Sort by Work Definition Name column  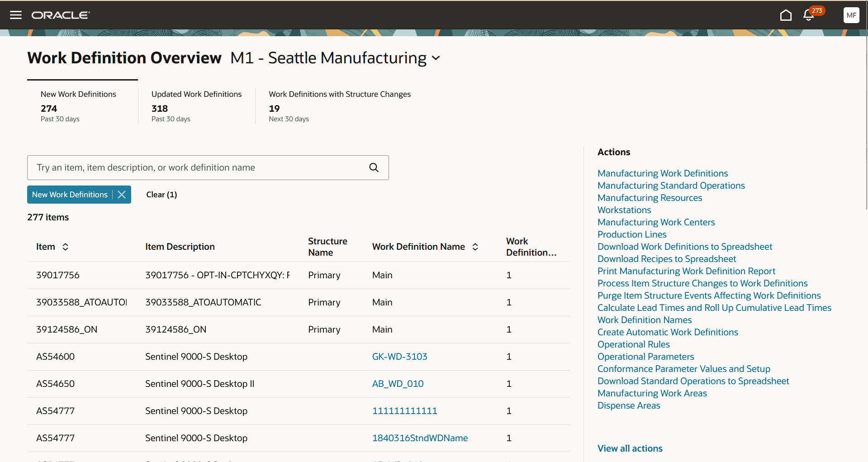(x=475, y=247)
